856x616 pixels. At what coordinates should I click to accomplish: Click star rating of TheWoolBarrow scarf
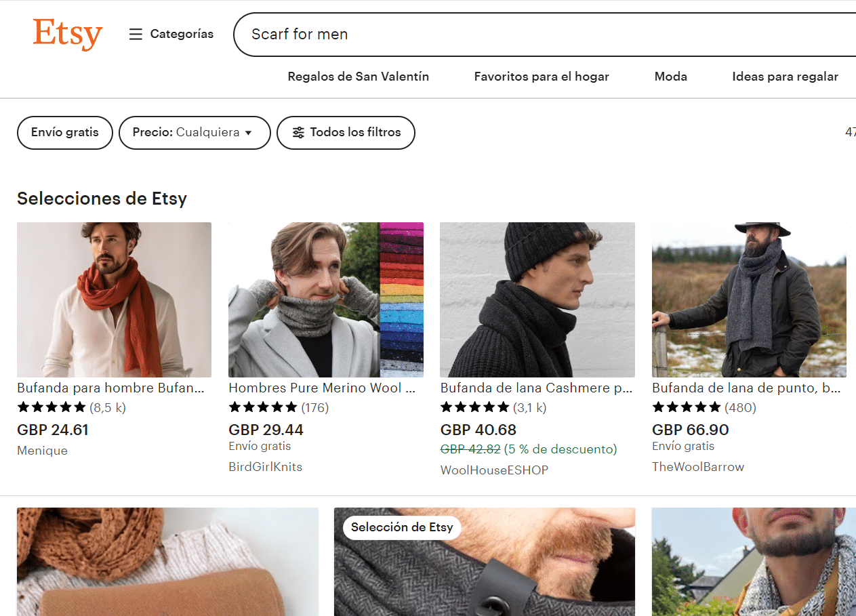click(686, 407)
